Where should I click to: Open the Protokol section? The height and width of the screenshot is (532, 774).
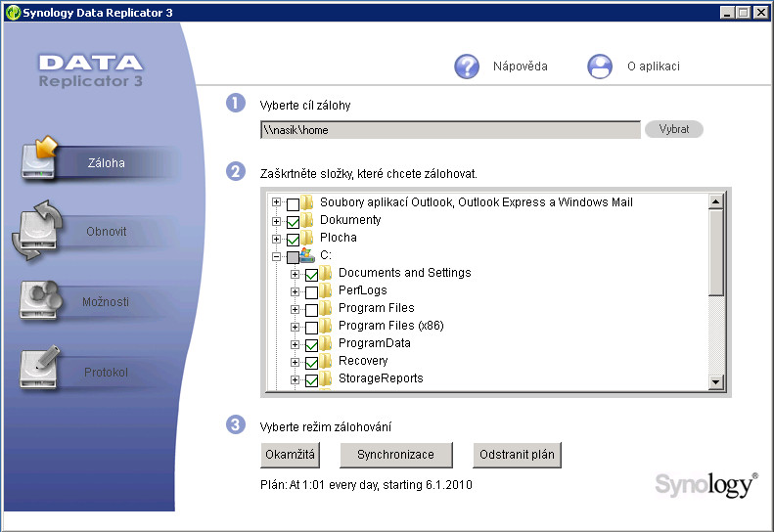[106, 372]
